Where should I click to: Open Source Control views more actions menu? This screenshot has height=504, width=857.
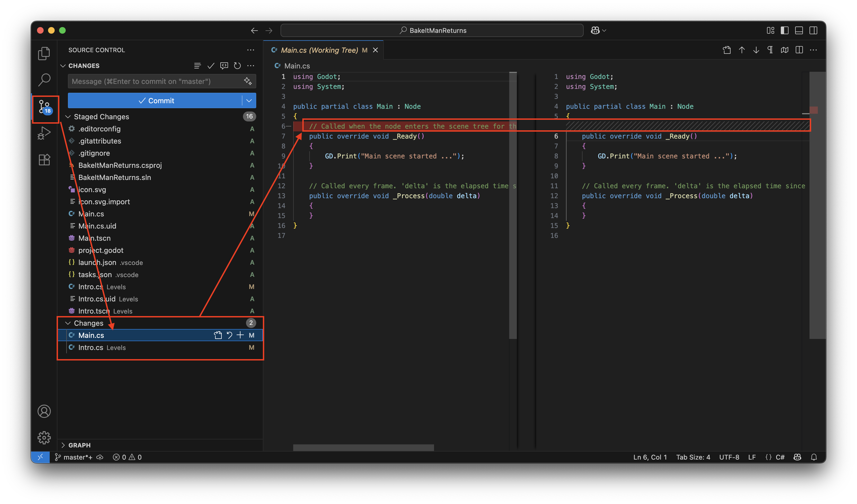[251, 50]
